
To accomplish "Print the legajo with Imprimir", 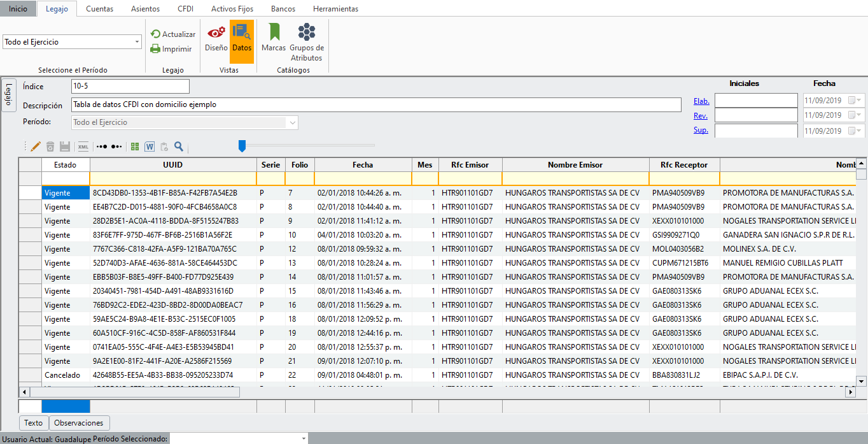I will tap(171, 49).
